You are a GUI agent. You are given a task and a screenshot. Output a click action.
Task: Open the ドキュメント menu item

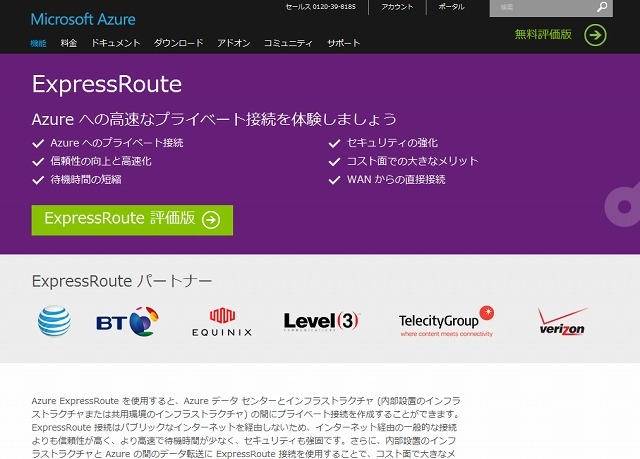pos(116,43)
